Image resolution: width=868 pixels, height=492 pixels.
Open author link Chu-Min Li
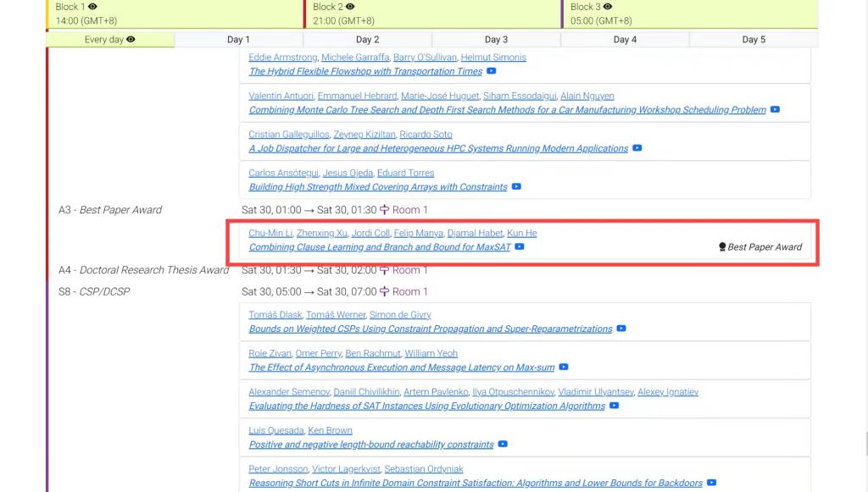coord(269,233)
